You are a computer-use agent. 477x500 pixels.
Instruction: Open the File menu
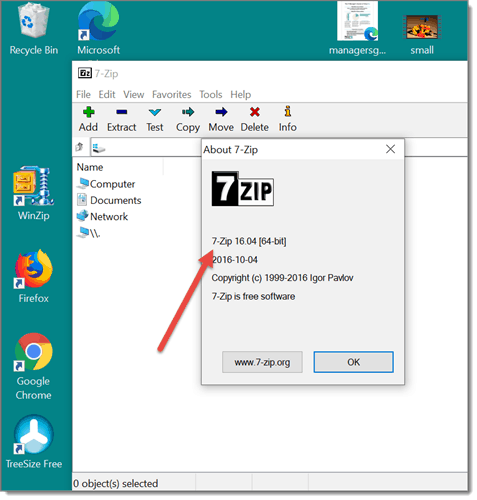coord(83,95)
